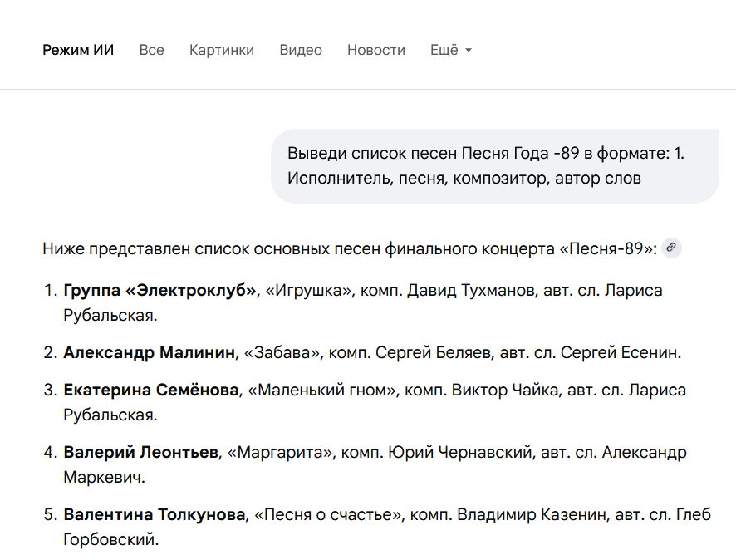Screen dimensions: 736x560
Task: Click the bold name Группа «Электроклуб»
Action: click(160, 291)
